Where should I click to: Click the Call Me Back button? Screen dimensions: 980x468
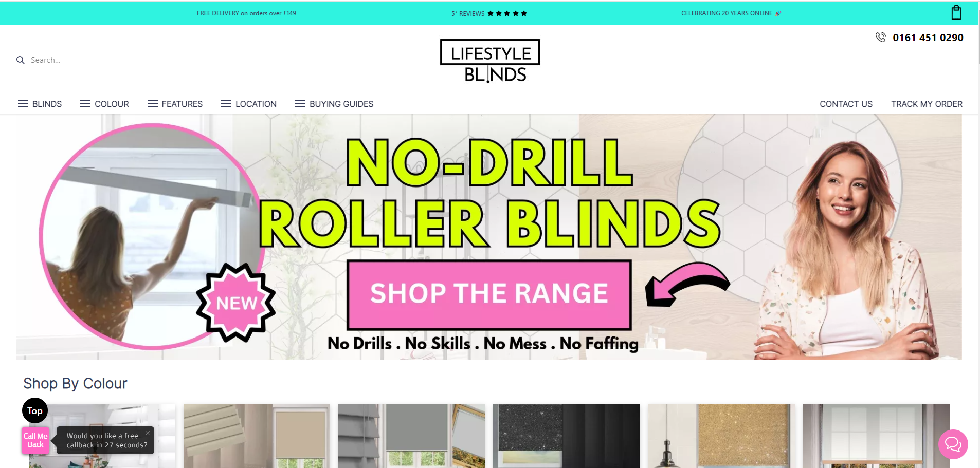tap(35, 440)
